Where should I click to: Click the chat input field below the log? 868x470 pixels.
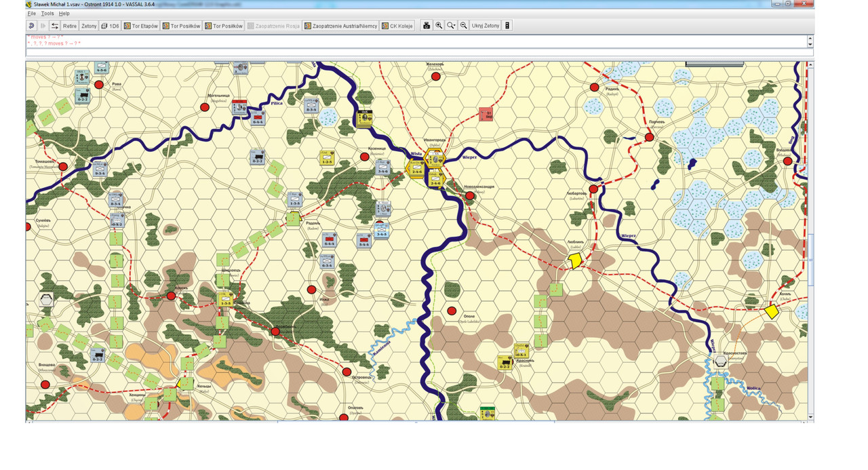(420, 52)
